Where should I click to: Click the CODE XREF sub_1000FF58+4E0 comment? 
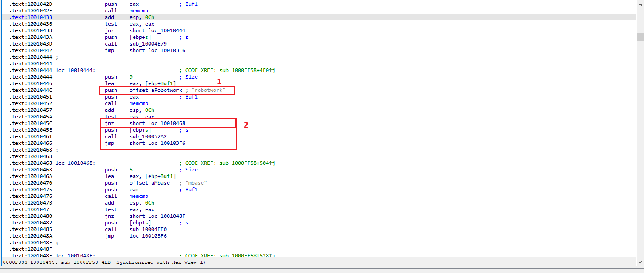click(x=230, y=70)
